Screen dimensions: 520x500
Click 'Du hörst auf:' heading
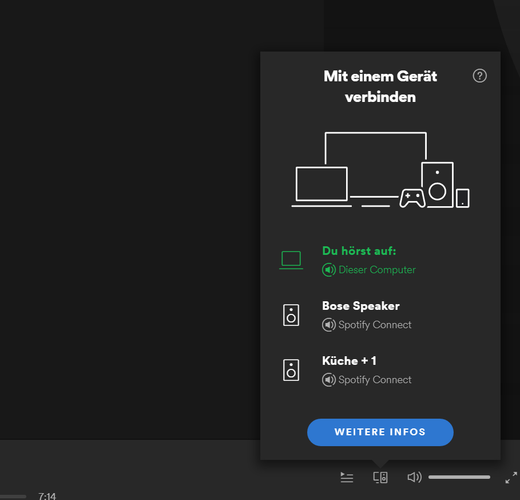pyautogui.click(x=359, y=251)
